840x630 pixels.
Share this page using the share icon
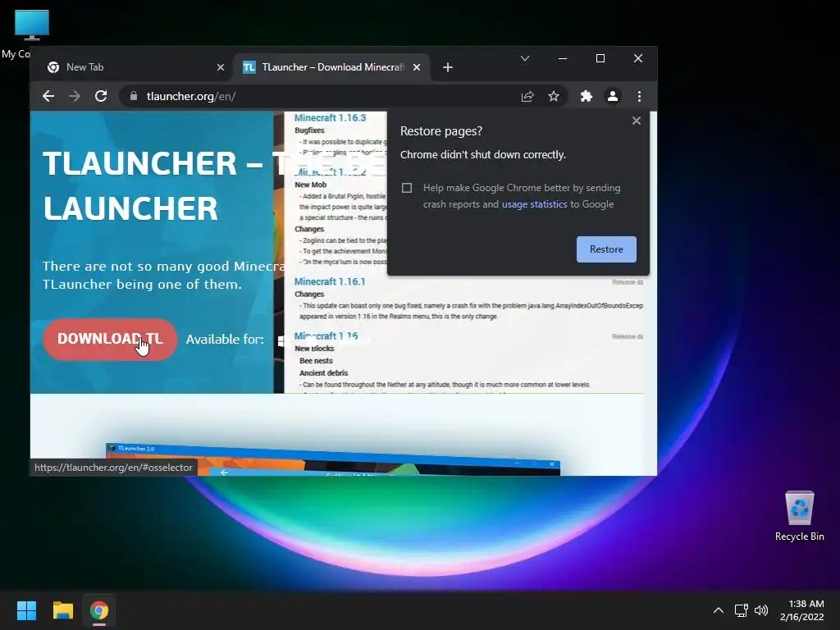pyautogui.click(x=527, y=97)
